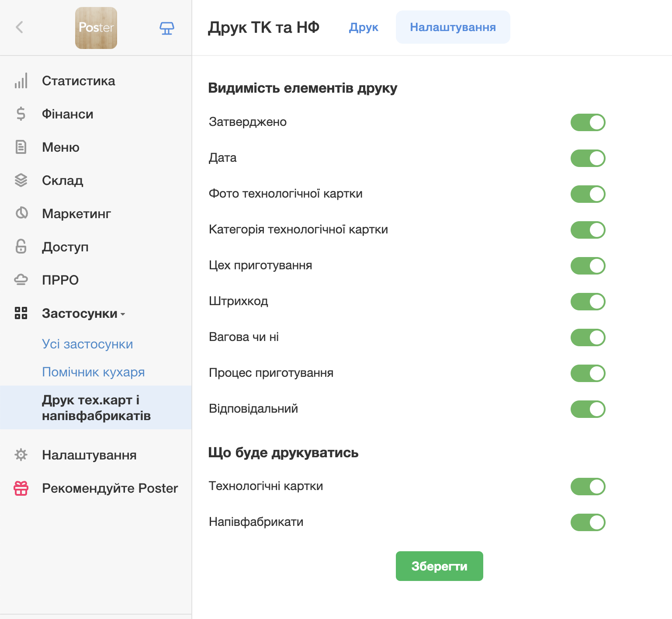Toggle the Вагова чи ні switch
The image size is (672, 619).
tap(588, 337)
